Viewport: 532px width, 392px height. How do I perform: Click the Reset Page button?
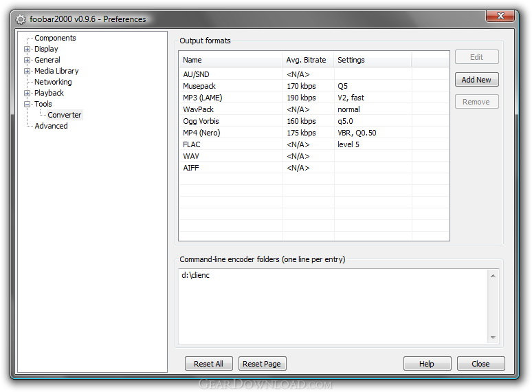click(x=262, y=364)
